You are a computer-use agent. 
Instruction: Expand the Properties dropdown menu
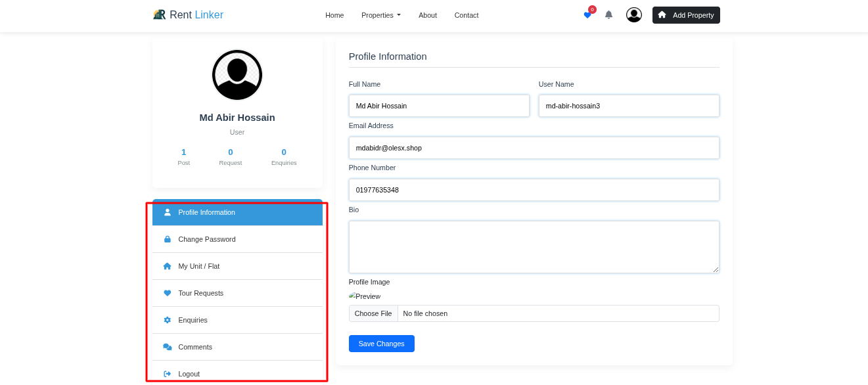click(380, 15)
